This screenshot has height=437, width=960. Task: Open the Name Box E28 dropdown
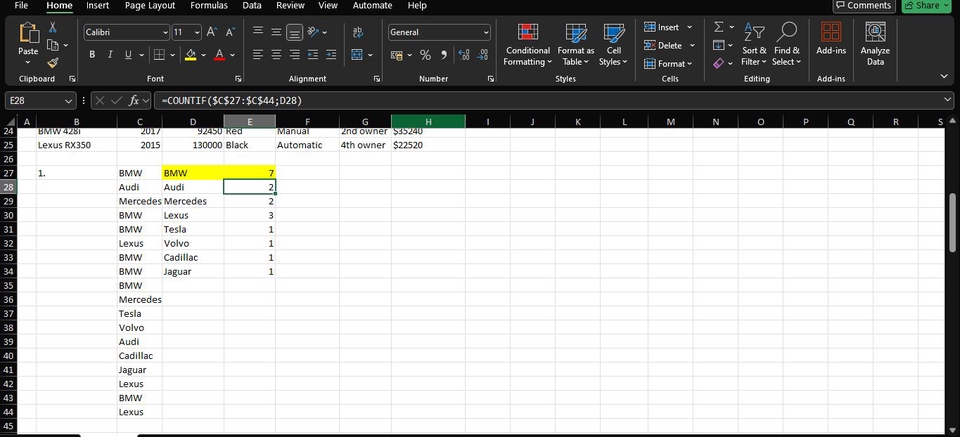pos(68,100)
